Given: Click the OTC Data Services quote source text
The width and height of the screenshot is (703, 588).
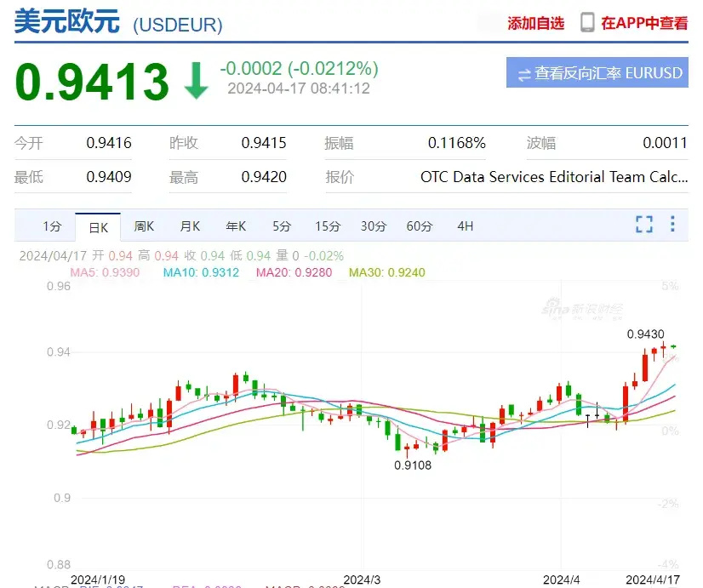Looking at the screenshot, I should click(554, 177).
